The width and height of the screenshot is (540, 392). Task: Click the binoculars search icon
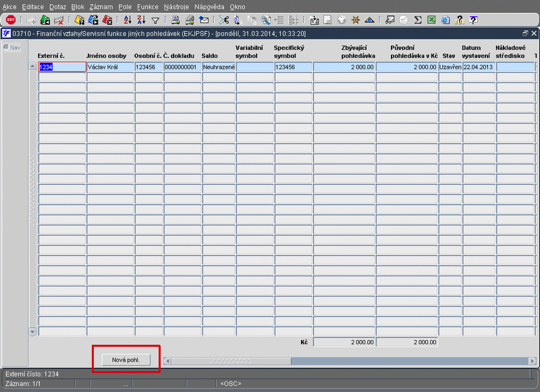coord(265,20)
